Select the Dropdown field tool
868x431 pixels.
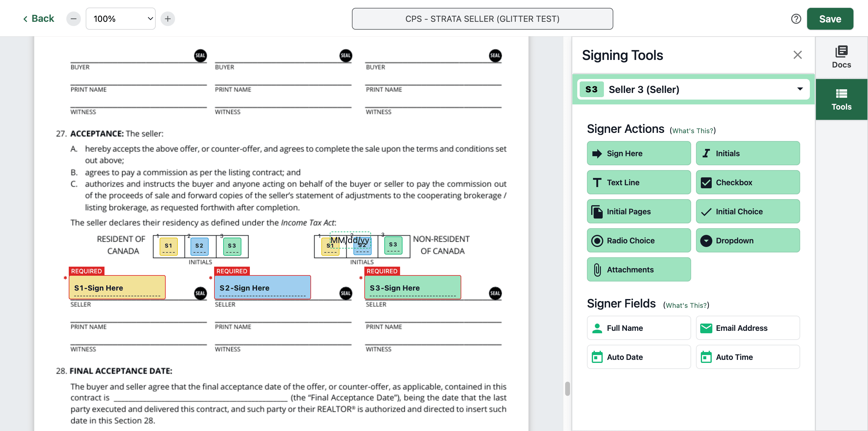click(x=748, y=240)
